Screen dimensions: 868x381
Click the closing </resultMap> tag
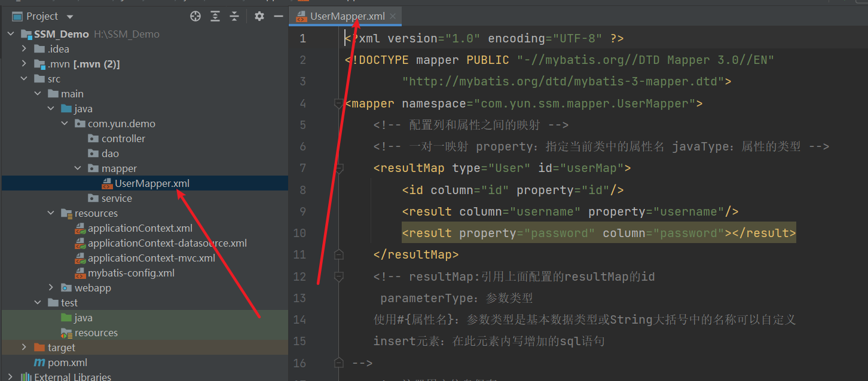(x=416, y=255)
